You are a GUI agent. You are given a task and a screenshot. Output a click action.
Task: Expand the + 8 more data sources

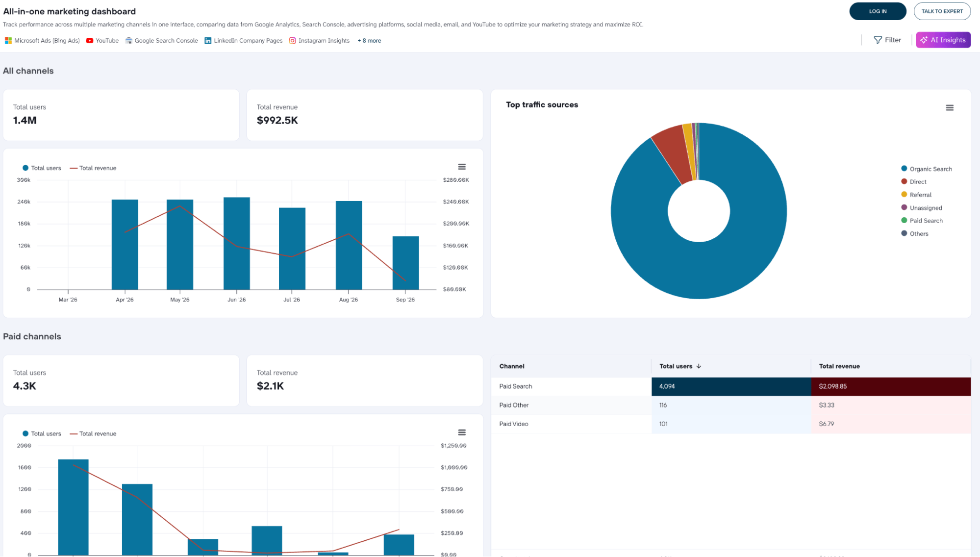click(369, 41)
